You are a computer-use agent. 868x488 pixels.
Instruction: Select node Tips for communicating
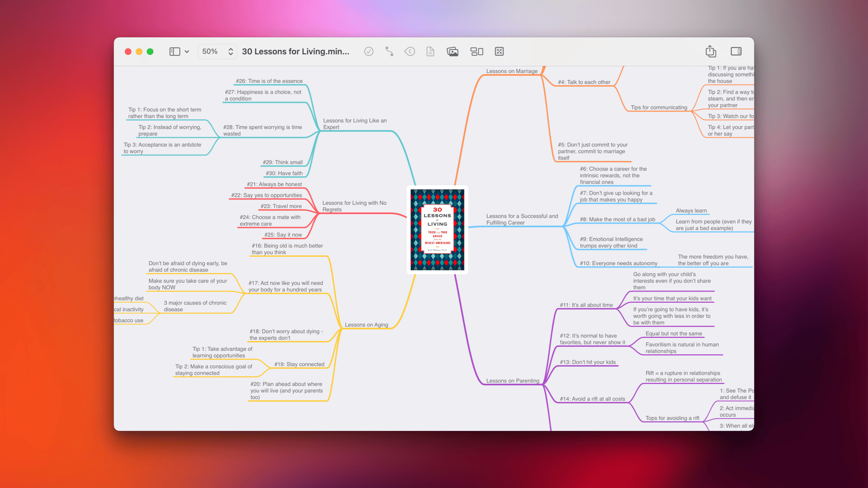[x=659, y=107]
